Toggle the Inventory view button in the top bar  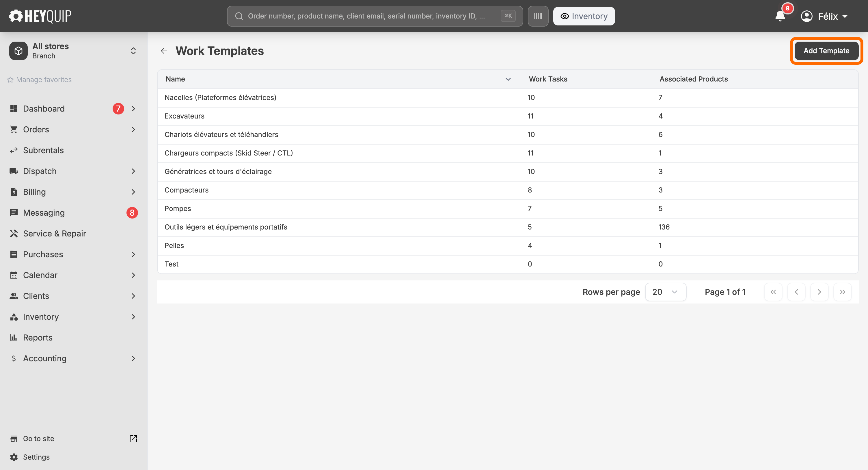(x=584, y=16)
